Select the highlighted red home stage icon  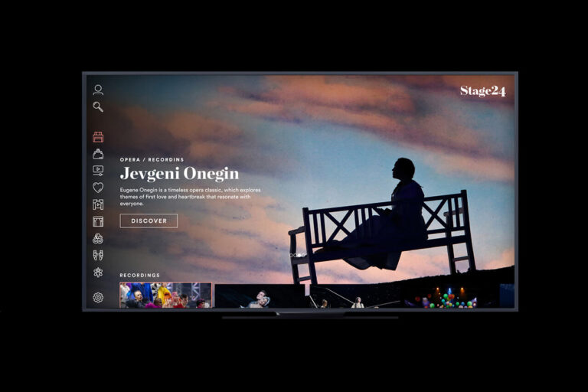click(98, 137)
